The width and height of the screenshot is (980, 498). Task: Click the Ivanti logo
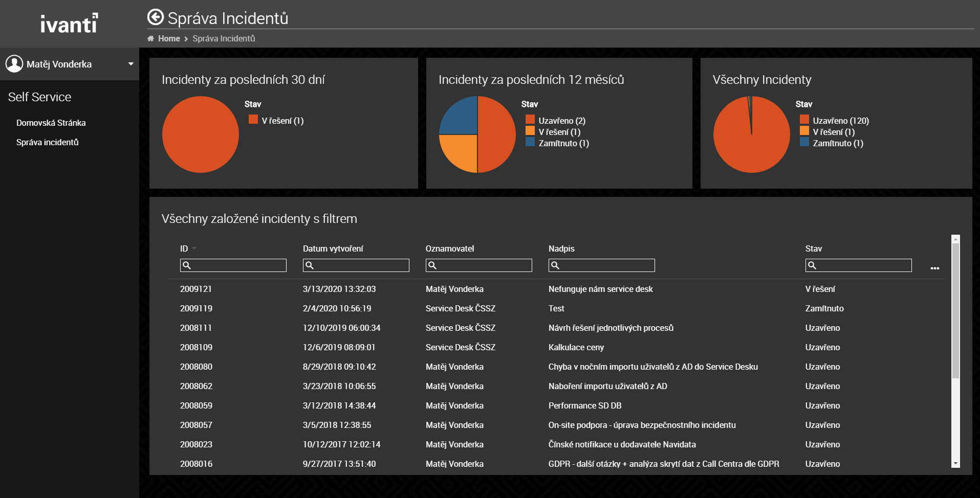tap(69, 24)
